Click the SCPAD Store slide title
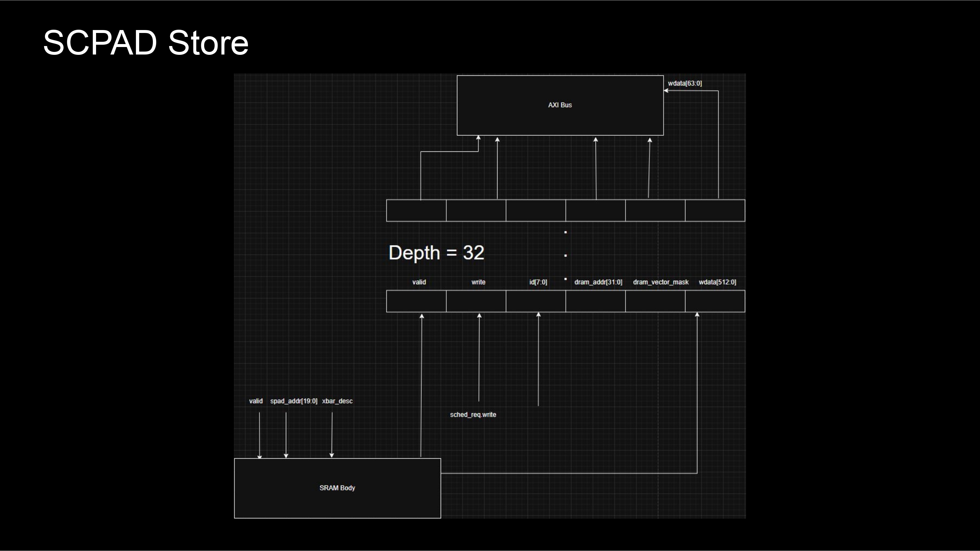This screenshot has width=980, height=551. pyautogui.click(x=146, y=42)
